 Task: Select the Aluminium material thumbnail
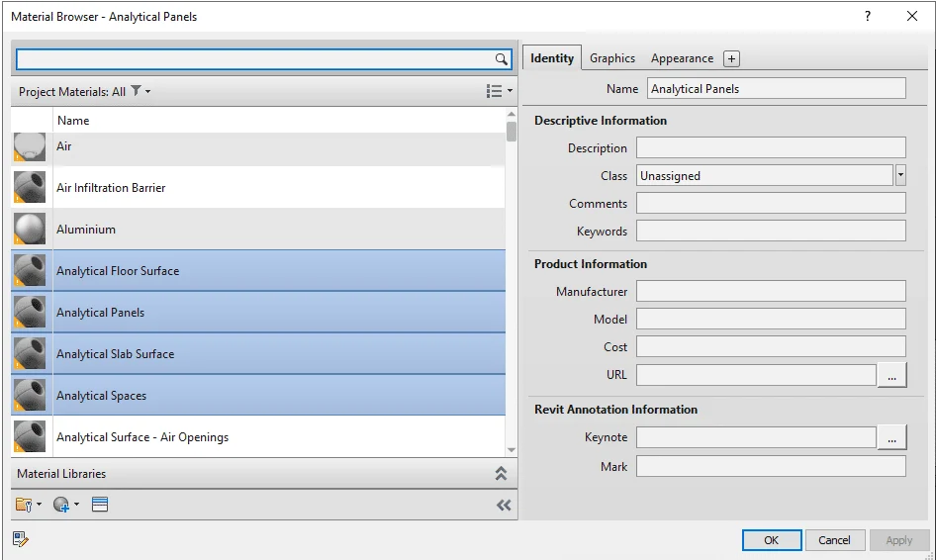(x=30, y=229)
